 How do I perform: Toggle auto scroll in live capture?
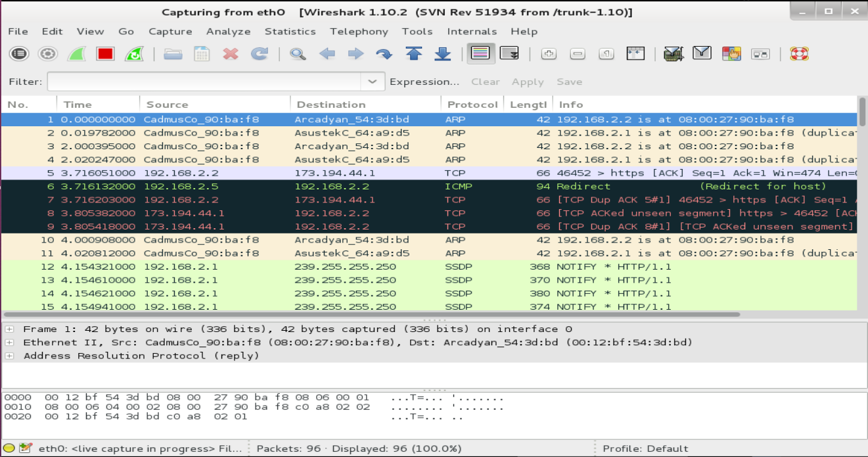coord(510,54)
